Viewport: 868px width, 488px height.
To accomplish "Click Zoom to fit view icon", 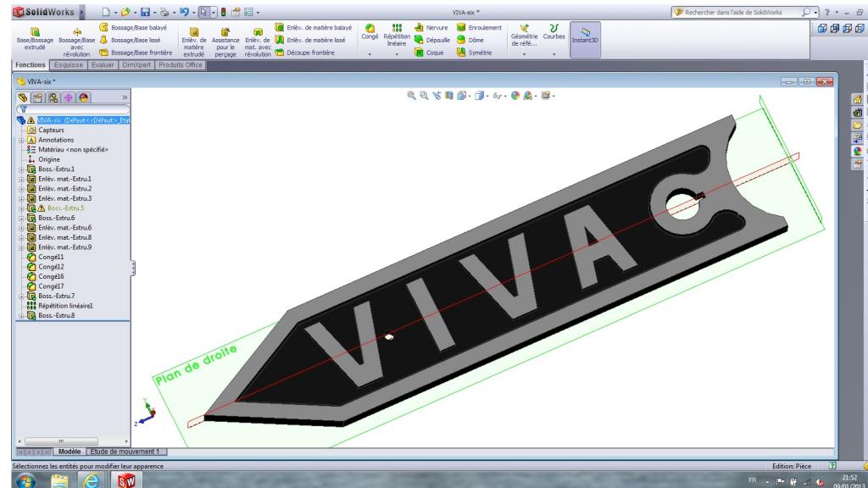I will (411, 96).
